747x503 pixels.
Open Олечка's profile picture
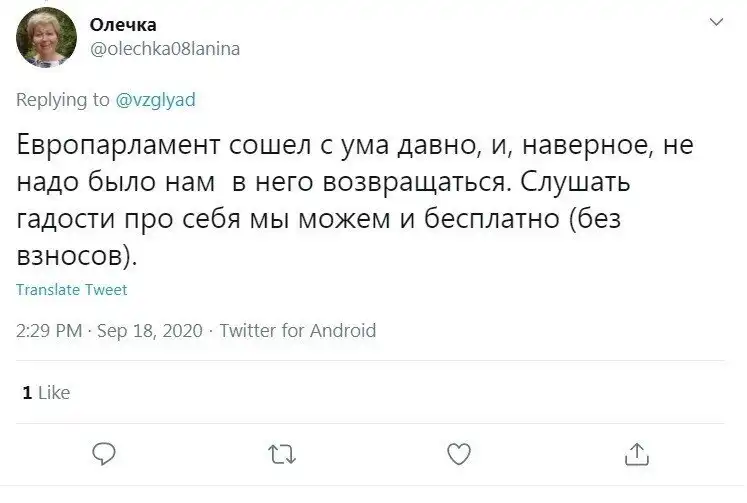46,37
